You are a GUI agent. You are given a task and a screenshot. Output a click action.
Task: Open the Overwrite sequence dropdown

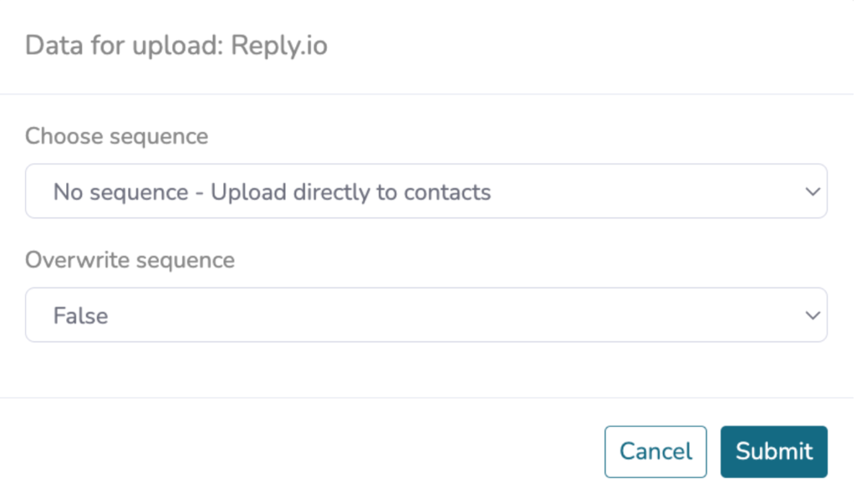(x=425, y=315)
